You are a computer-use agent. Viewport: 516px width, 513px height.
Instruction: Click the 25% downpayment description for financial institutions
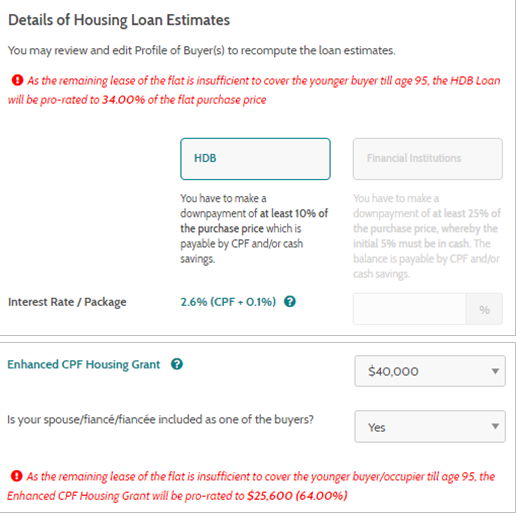427,236
